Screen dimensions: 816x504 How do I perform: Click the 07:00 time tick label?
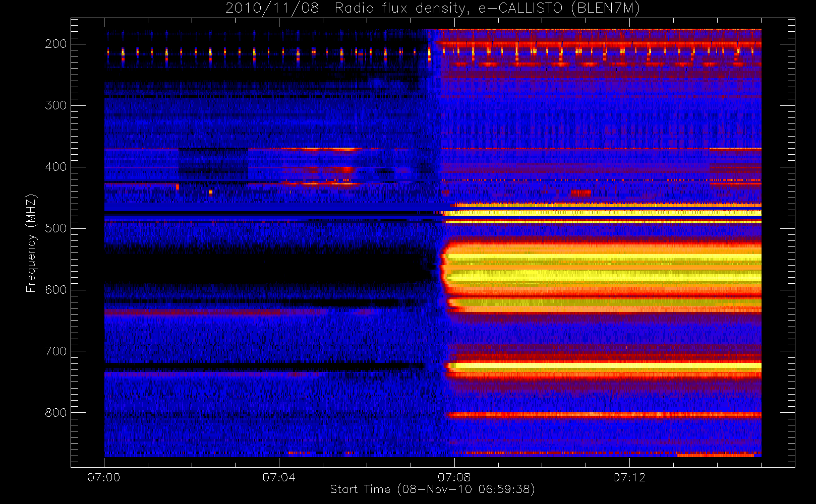(104, 477)
